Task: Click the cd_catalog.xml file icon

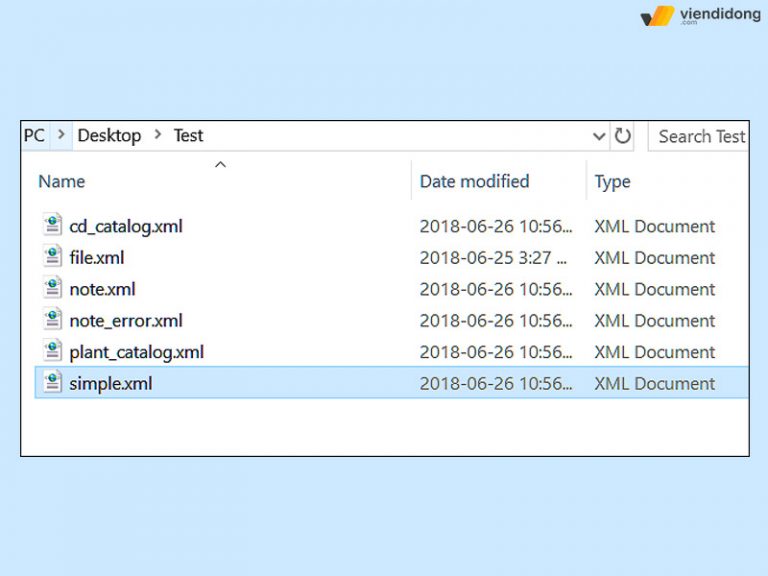Action: [x=52, y=226]
